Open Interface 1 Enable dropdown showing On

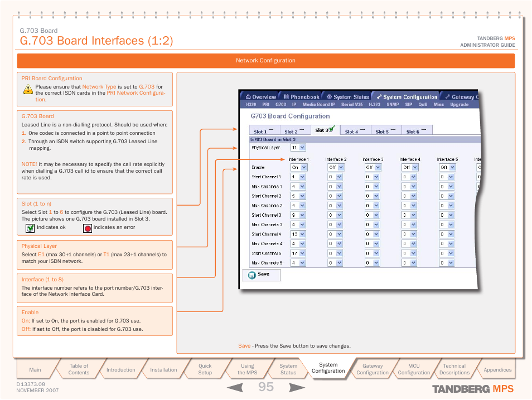299,167
